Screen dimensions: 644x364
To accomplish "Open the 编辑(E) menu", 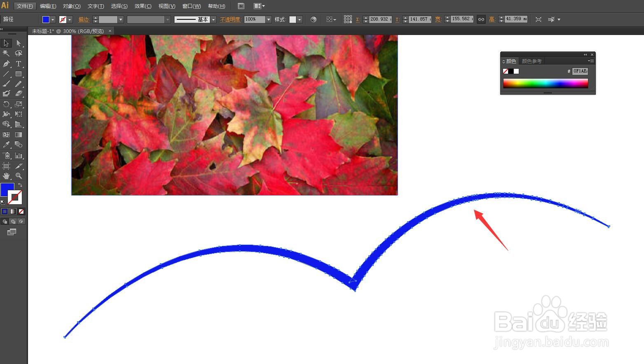I will click(48, 6).
